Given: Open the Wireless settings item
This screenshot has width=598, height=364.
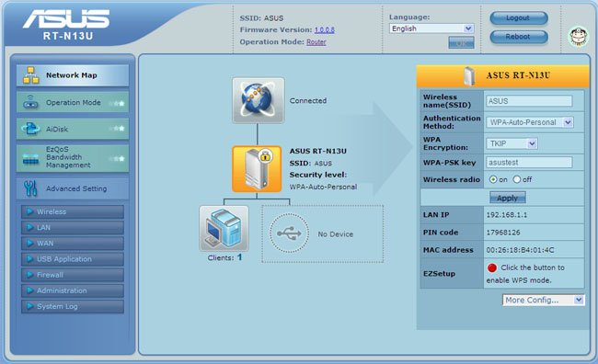Looking at the screenshot, I should coord(73,211).
